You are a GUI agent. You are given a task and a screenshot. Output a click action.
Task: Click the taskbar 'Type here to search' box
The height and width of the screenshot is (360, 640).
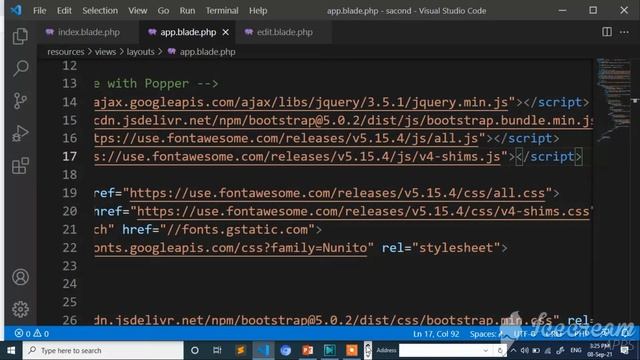click(x=103, y=350)
